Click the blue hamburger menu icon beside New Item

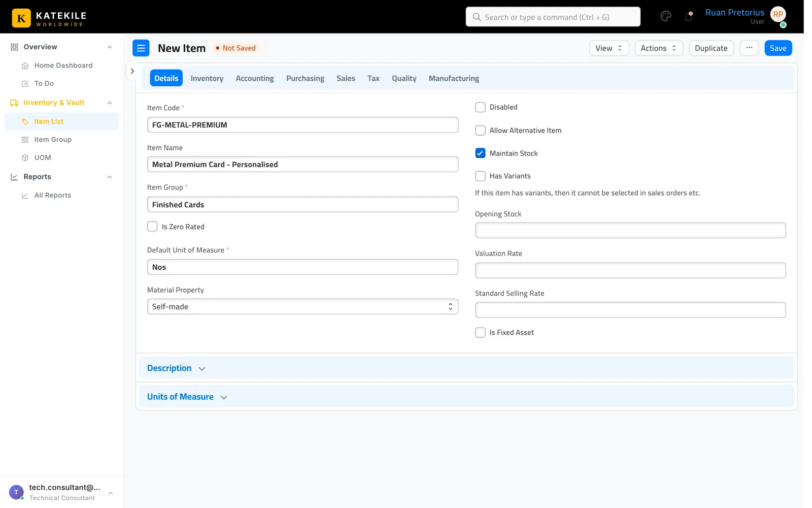pos(141,48)
